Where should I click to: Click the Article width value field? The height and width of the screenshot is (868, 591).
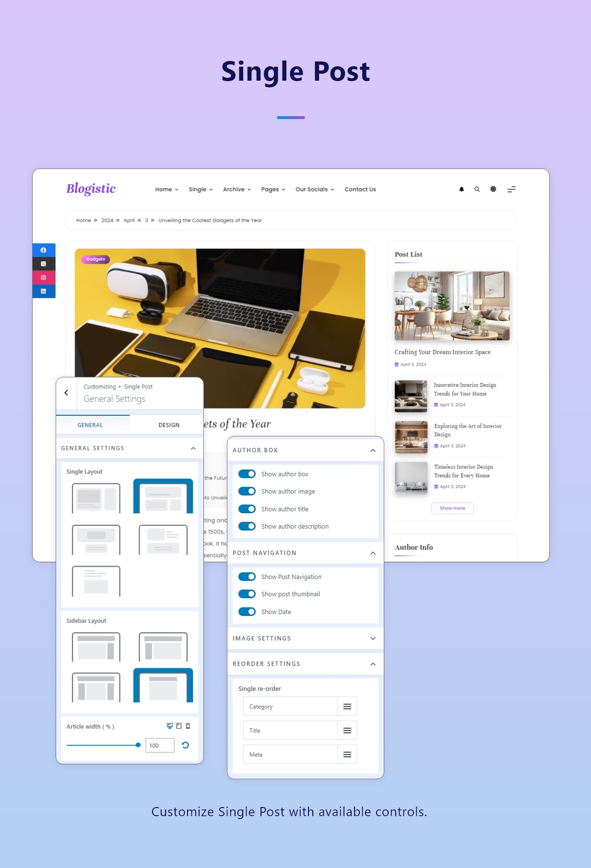159,745
